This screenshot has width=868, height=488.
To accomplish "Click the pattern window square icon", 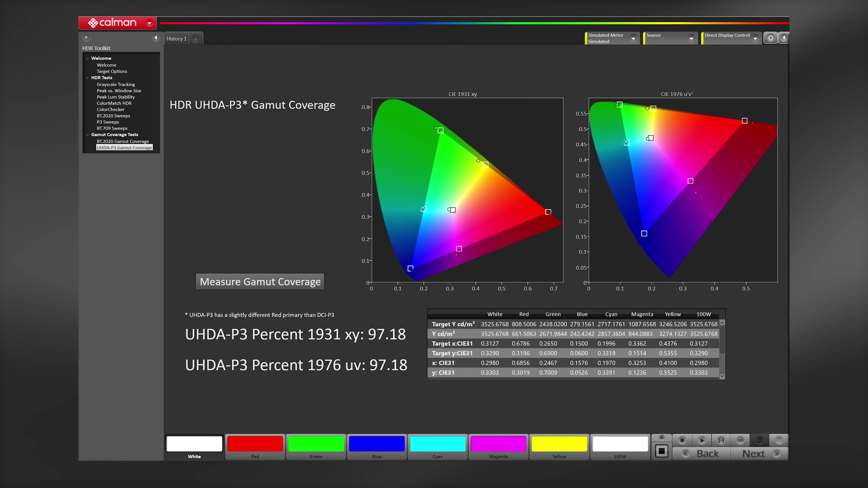I will pyautogui.click(x=661, y=451).
